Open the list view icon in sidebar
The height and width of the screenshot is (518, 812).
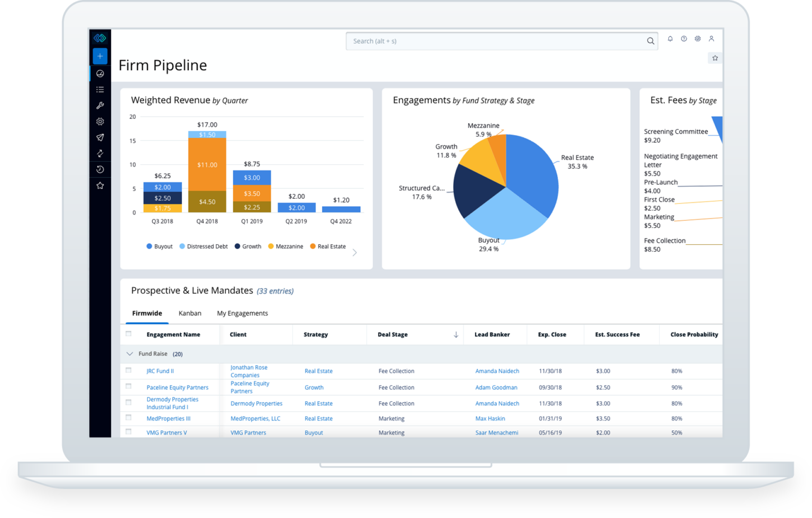(100, 89)
